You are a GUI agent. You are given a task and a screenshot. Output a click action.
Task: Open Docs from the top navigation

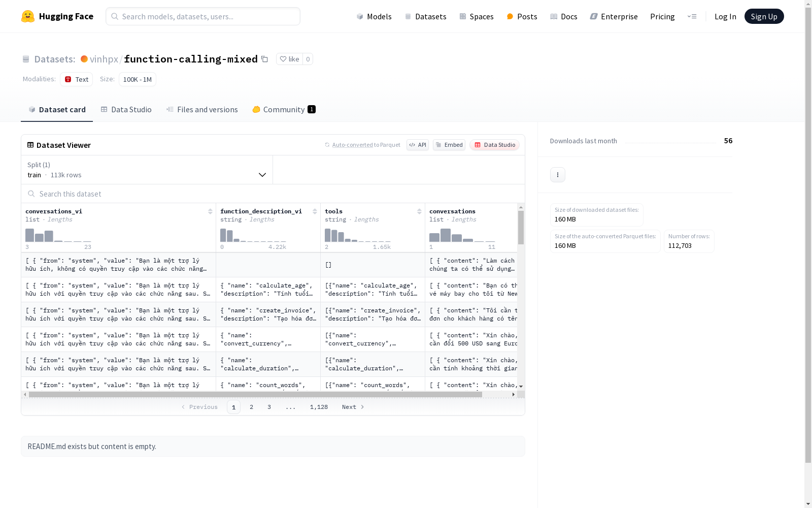563,16
